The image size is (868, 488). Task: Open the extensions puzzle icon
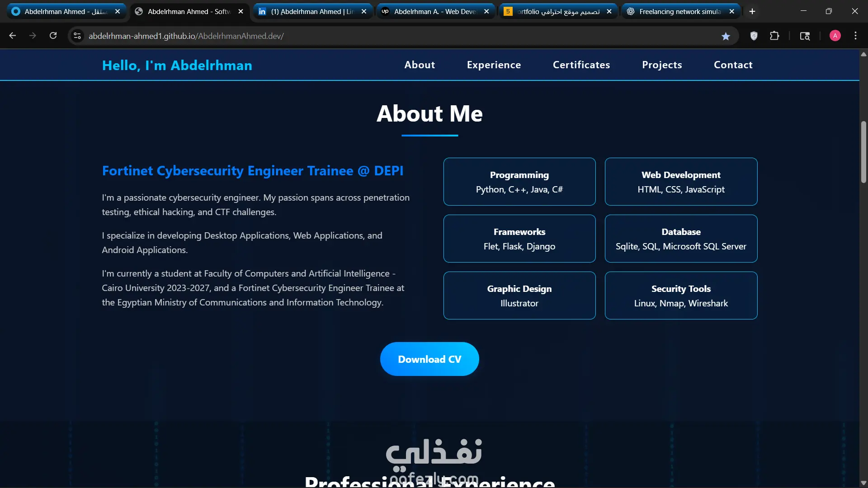(774, 36)
